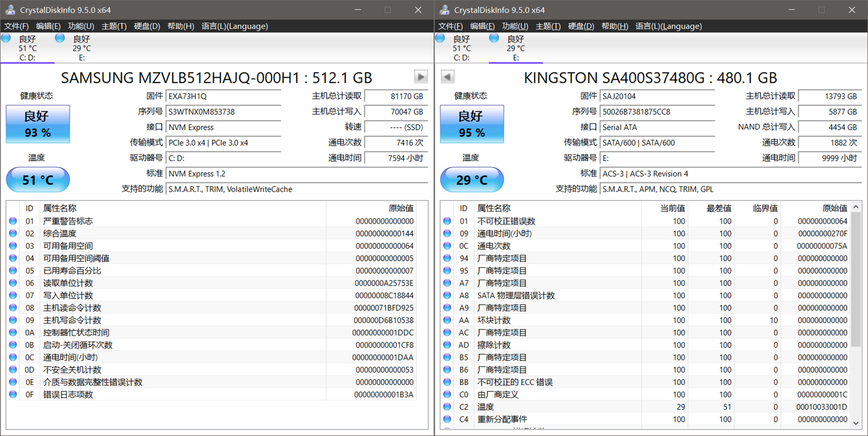Image resolution: width=868 pixels, height=436 pixels.
Task: Click status orb for C4 重新分配事件 row
Action: tap(447, 419)
